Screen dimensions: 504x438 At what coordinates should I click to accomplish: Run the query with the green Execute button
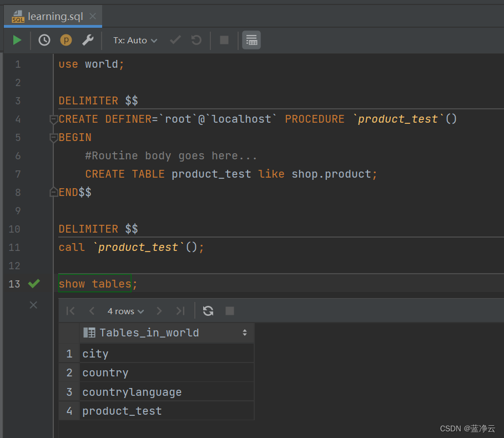17,40
